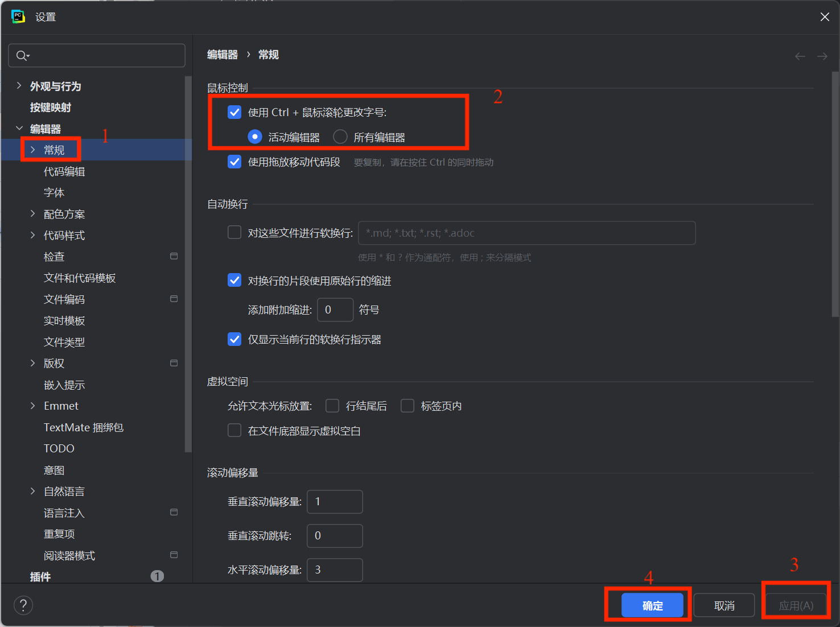Enable 在文件底部显示虚拟空白 checkbox
Viewport: 840px width, 627px height.
[x=234, y=430]
